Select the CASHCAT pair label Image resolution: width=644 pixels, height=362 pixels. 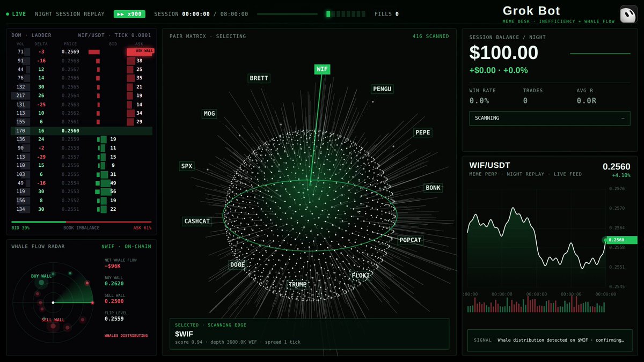(x=197, y=221)
